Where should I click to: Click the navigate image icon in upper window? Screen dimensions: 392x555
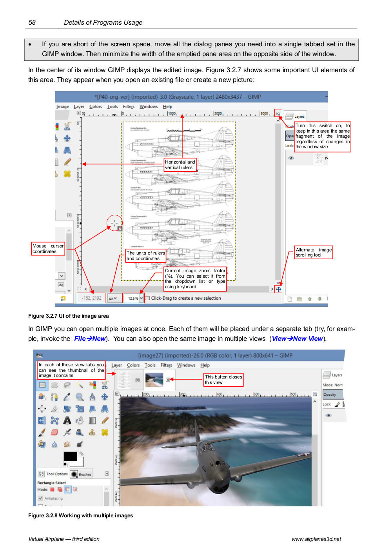[278, 289]
